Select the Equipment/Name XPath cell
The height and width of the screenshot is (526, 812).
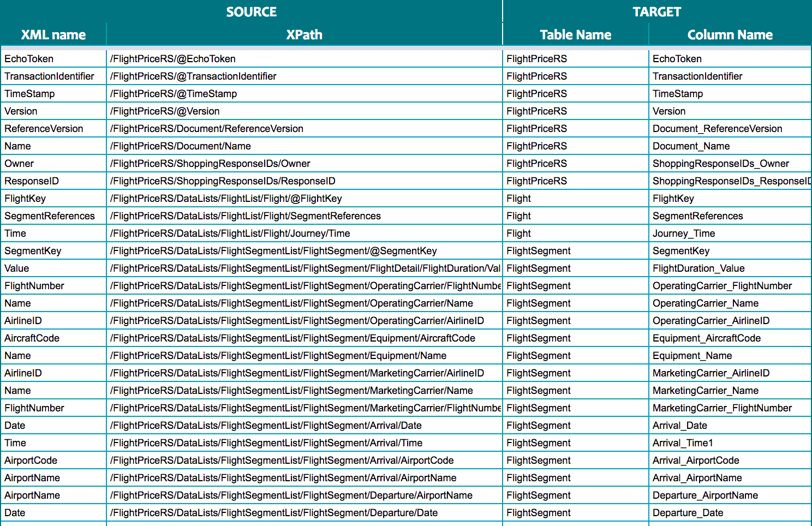(304, 355)
